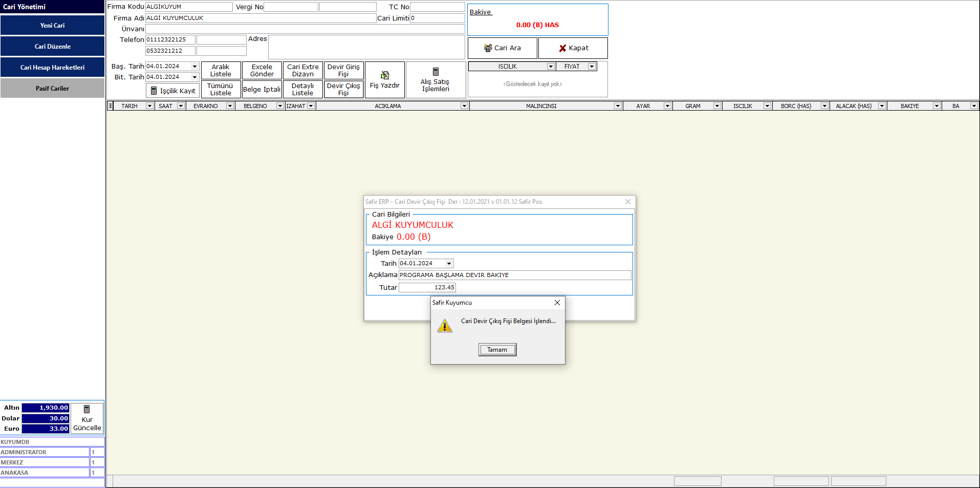Click Detaylı Listele button
This screenshot has height=488, width=980.
coord(303,89)
